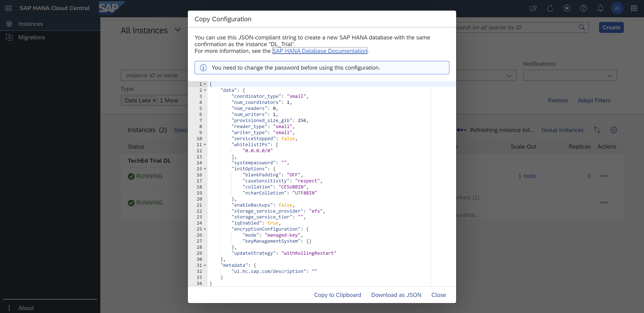Click the hamburger menu icon
644x313 pixels.
9,8
